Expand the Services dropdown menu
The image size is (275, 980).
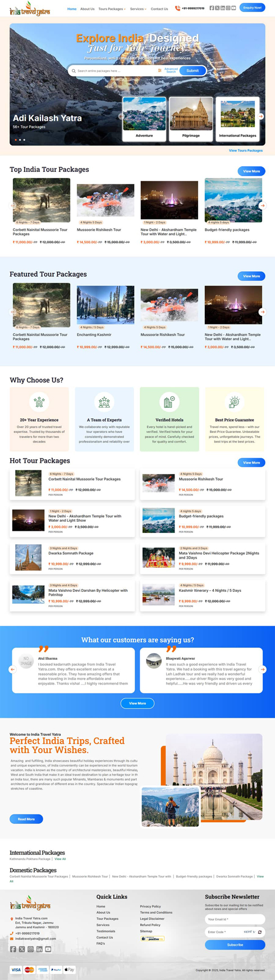coord(138,9)
